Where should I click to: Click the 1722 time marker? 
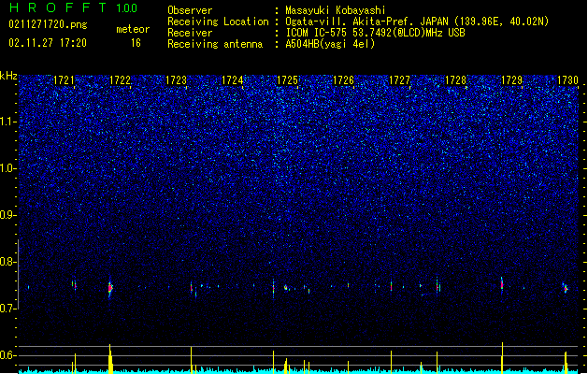120,80
